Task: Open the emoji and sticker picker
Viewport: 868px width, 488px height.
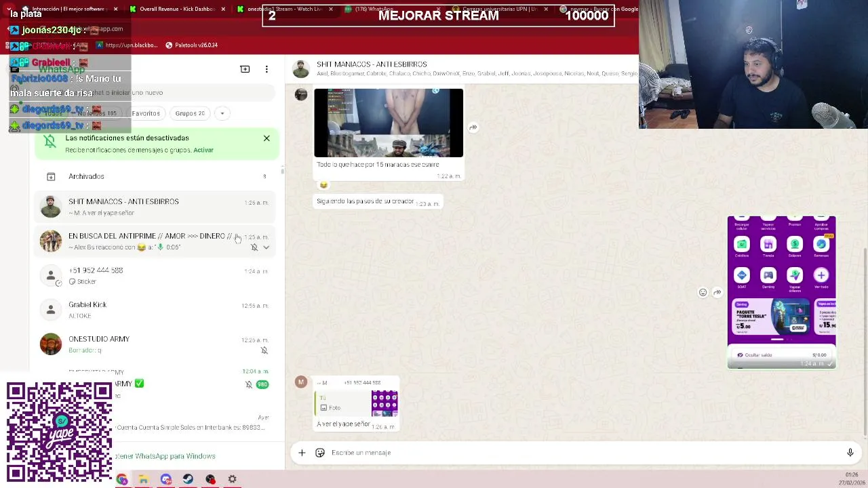Action: (320, 453)
